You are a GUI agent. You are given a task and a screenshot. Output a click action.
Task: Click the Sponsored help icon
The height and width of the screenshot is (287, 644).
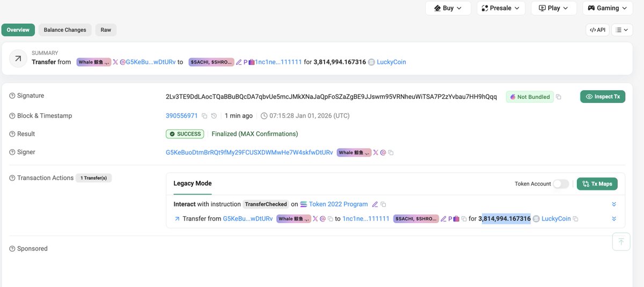(x=12, y=249)
